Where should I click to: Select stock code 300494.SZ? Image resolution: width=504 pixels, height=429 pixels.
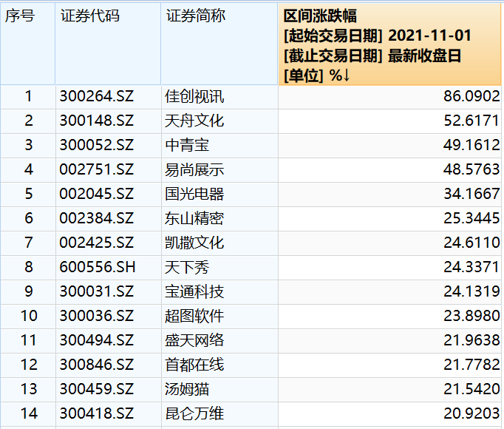(96, 340)
